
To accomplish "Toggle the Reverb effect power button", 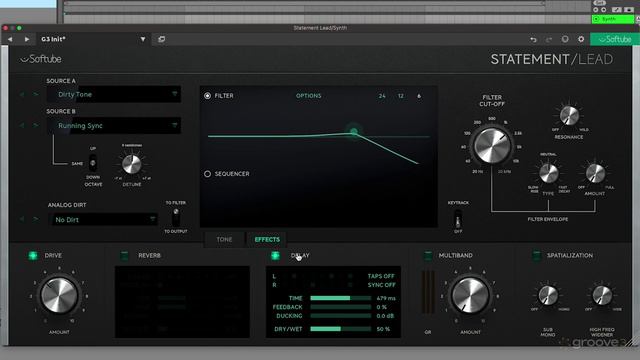I will 124,256.
